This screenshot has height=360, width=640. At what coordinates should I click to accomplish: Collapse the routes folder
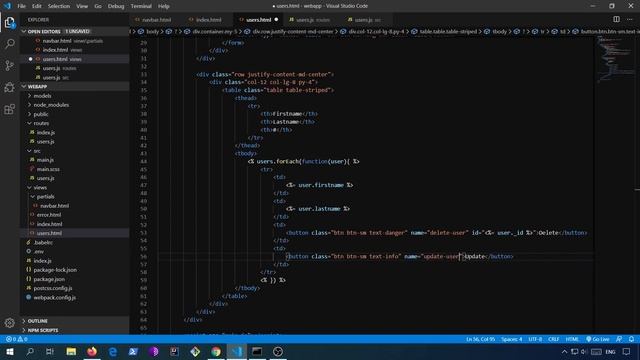pos(41,123)
